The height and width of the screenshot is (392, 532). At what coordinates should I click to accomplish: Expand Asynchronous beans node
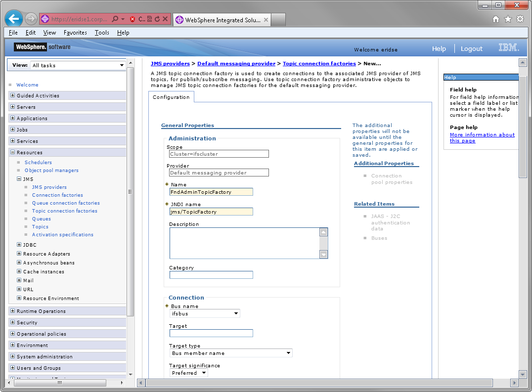click(19, 262)
